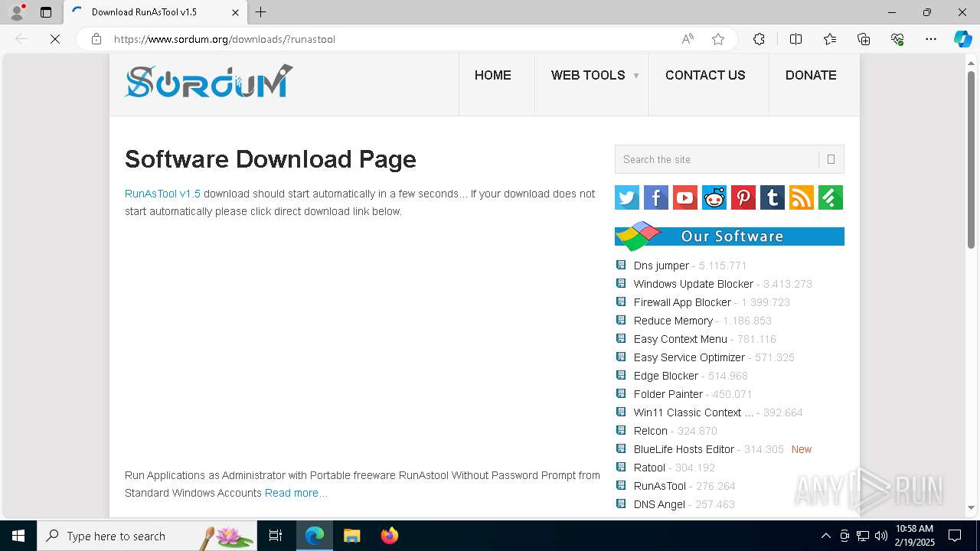The image size is (980, 551).
Task: Open the DNS Angel link
Action: (659, 504)
